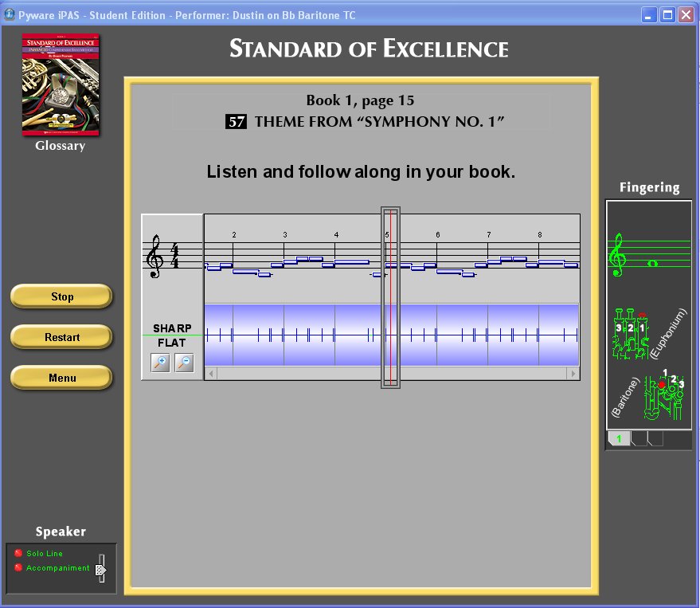Switch SHARP notation display on
The height and width of the screenshot is (608, 700).
[x=170, y=327]
